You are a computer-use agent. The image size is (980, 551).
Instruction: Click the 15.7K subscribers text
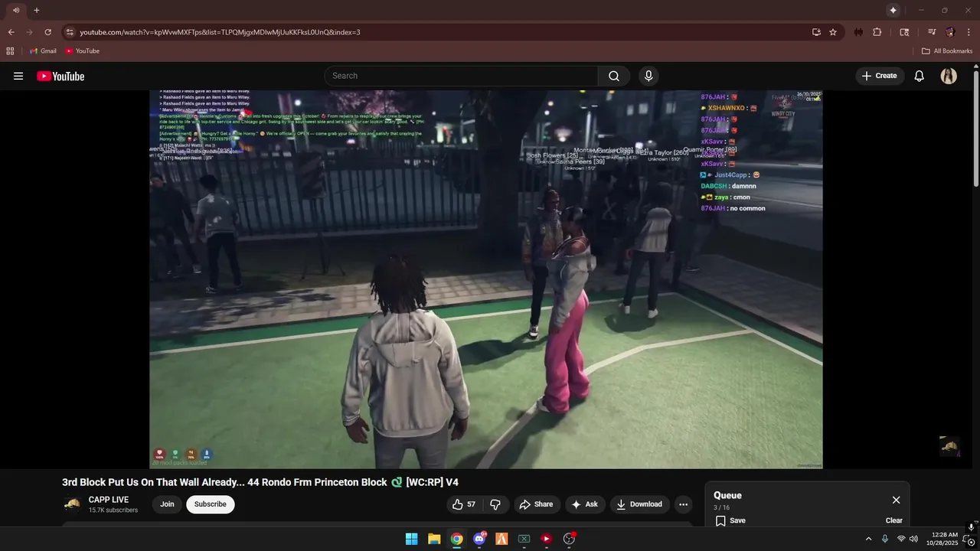113,510
